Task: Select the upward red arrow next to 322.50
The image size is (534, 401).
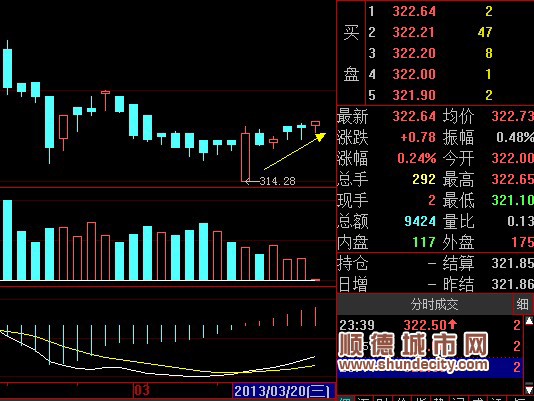Action: [x=452, y=324]
